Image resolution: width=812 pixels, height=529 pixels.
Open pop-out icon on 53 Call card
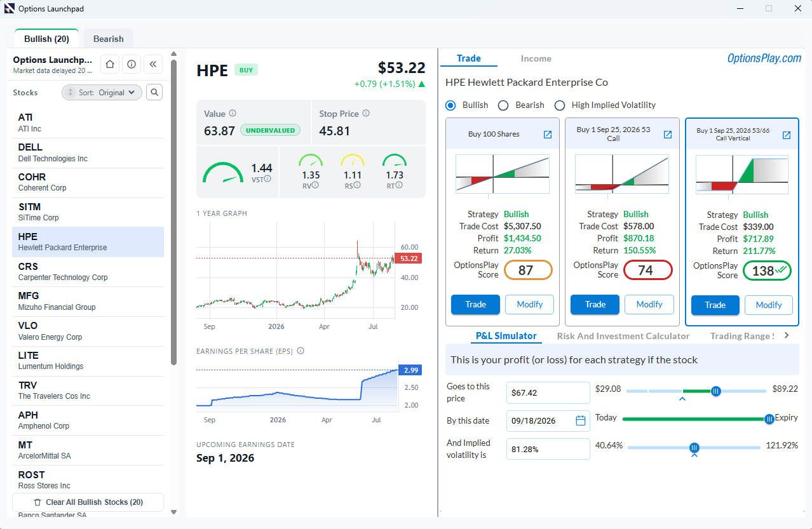click(x=668, y=135)
